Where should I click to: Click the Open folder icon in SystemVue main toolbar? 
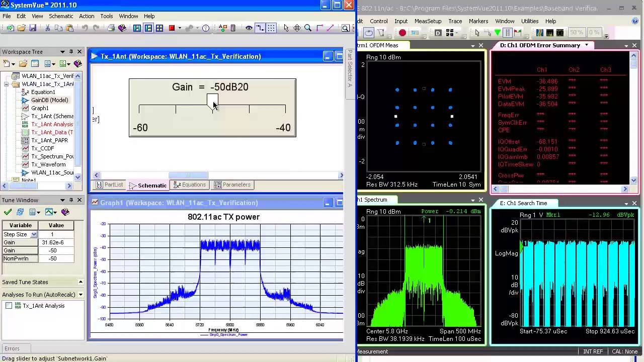(22, 28)
